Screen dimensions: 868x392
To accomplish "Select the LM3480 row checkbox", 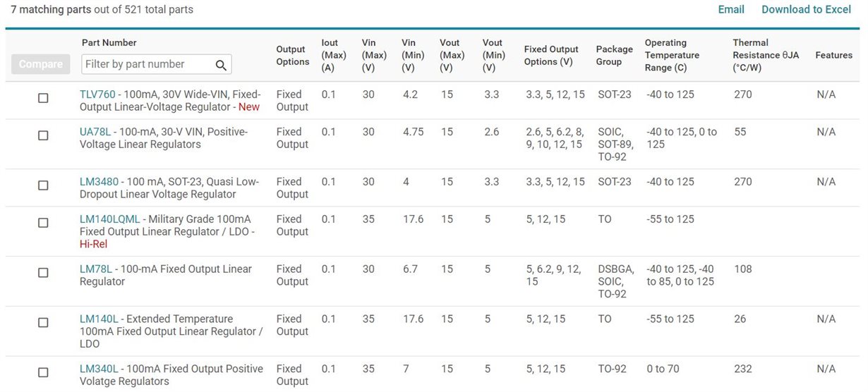I will point(43,185).
